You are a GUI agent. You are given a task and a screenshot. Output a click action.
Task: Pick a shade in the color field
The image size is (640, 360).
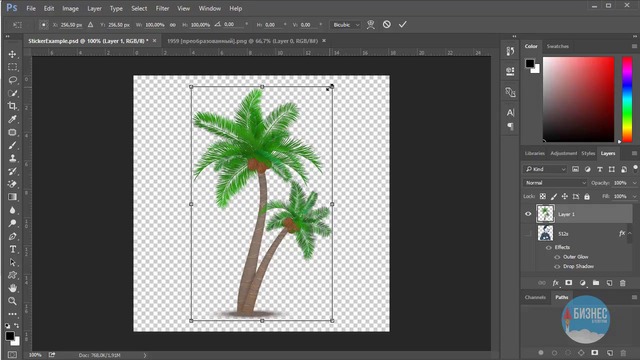click(578, 99)
